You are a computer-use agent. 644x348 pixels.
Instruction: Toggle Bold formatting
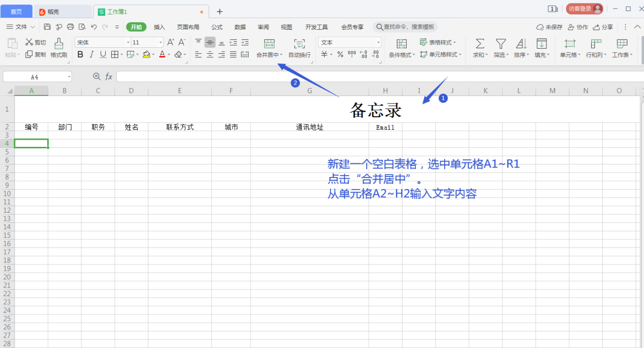click(80, 54)
